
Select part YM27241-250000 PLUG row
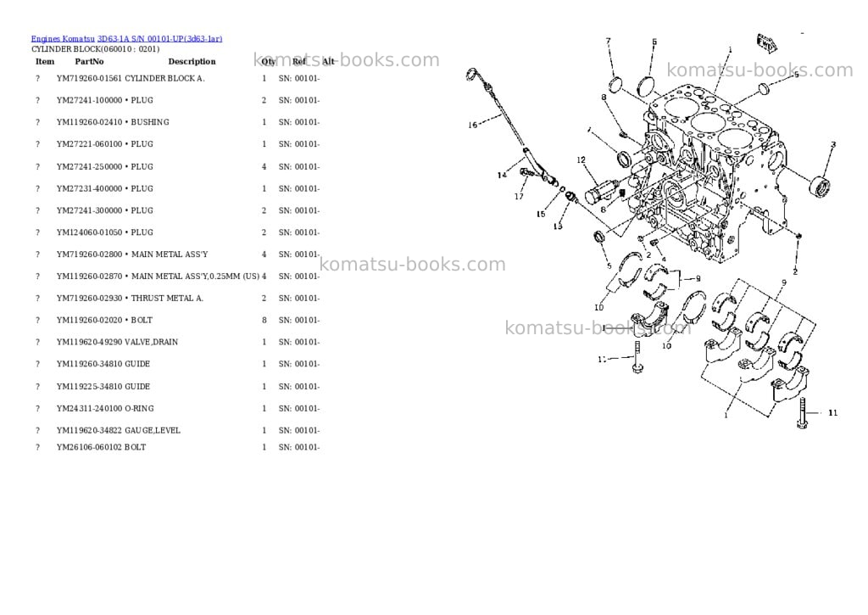(178, 167)
